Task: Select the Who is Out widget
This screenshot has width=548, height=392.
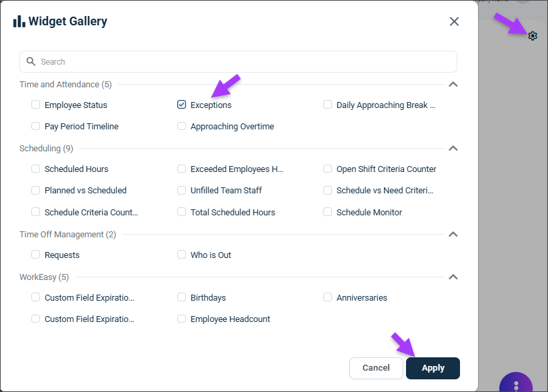Action: coord(182,255)
